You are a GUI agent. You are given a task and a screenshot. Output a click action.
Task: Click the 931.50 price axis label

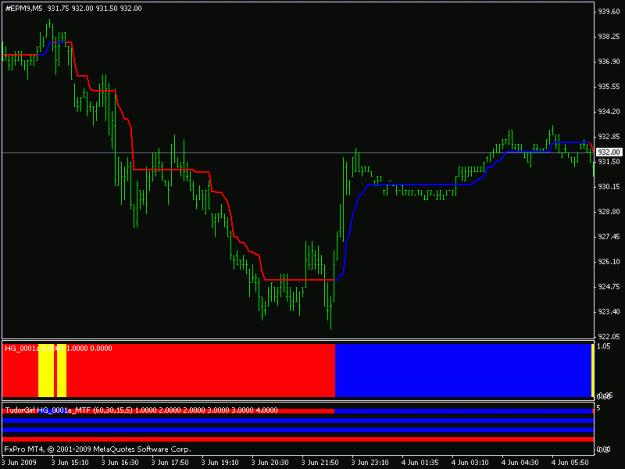(609, 162)
